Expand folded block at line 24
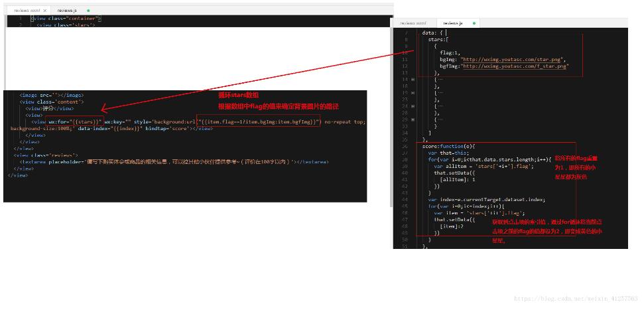Viewport: 644px width, 310px height. (x=413, y=106)
